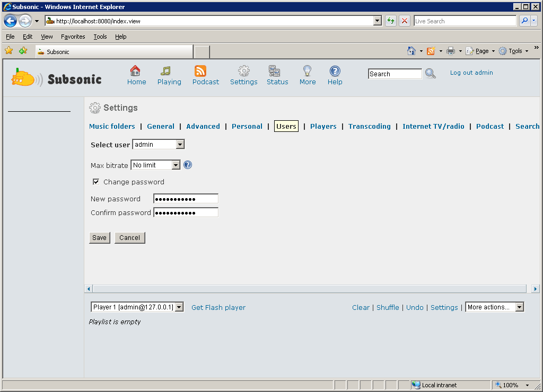Click the IE Feeds RSS icon in command bar
Image resolution: width=543 pixels, height=392 pixels.
(x=431, y=51)
